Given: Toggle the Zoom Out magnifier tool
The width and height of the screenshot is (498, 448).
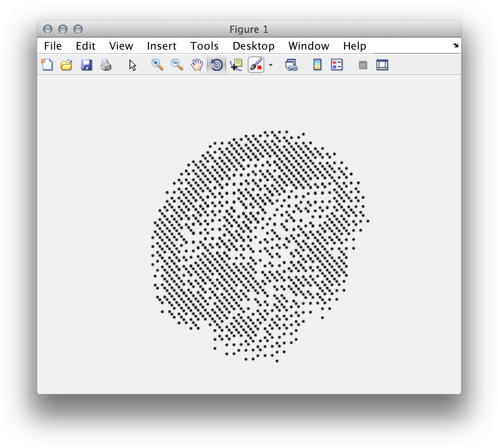Looking at the screenshot, I should click(177, 65).
